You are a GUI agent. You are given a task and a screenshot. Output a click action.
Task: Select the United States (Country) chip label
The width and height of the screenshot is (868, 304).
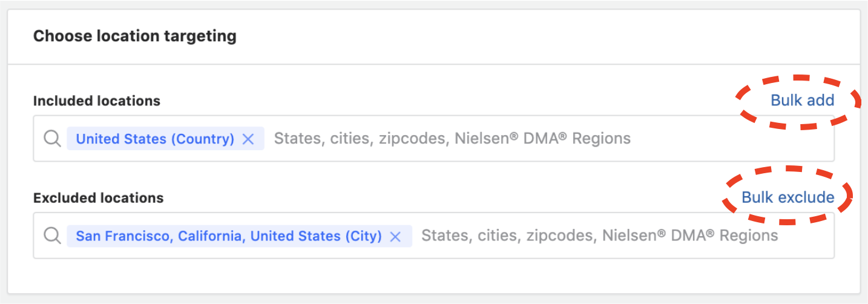pos(155,139)
